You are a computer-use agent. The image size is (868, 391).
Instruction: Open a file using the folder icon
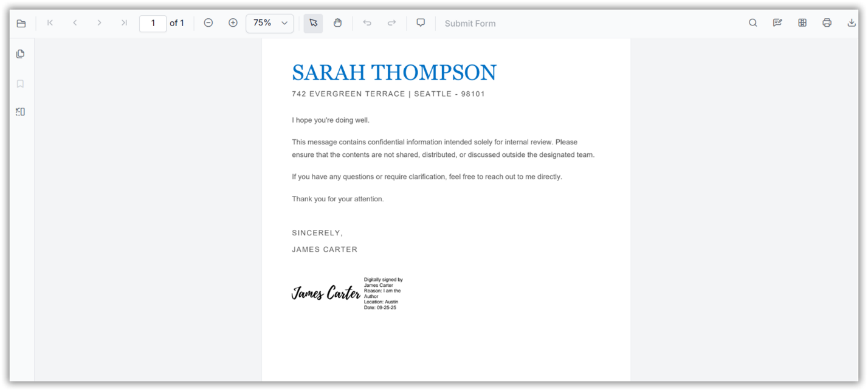(x=21, y=22)
